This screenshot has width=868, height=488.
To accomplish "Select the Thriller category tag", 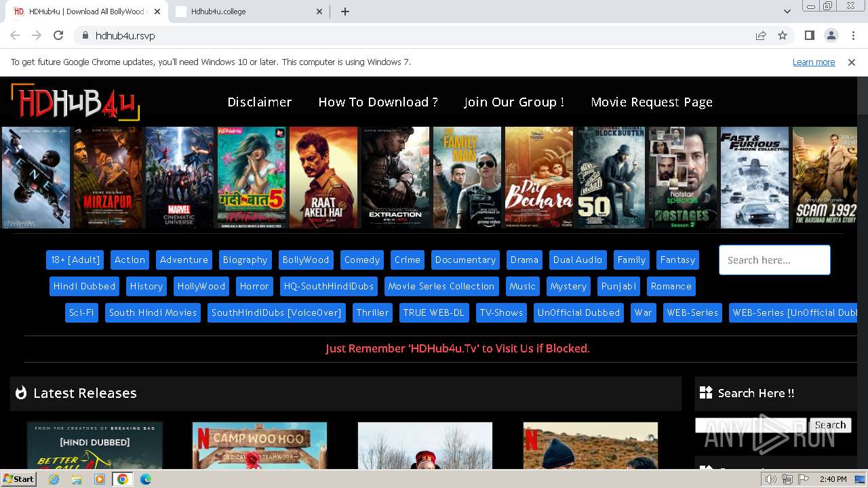I will click(x=373, y=312).
